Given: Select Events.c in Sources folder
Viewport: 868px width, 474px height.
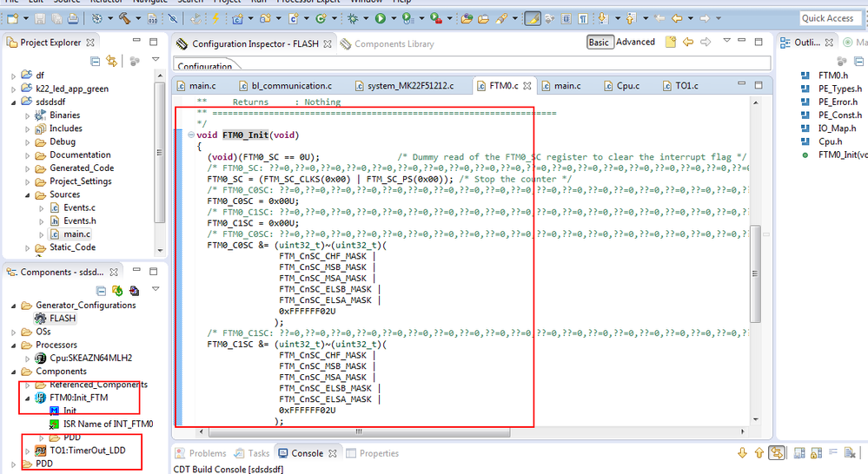Looking at the screenshot, I should 72,208.
